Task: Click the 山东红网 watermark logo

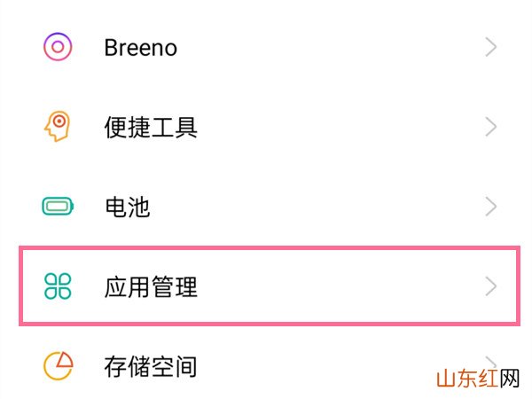Action: point(478,379)
